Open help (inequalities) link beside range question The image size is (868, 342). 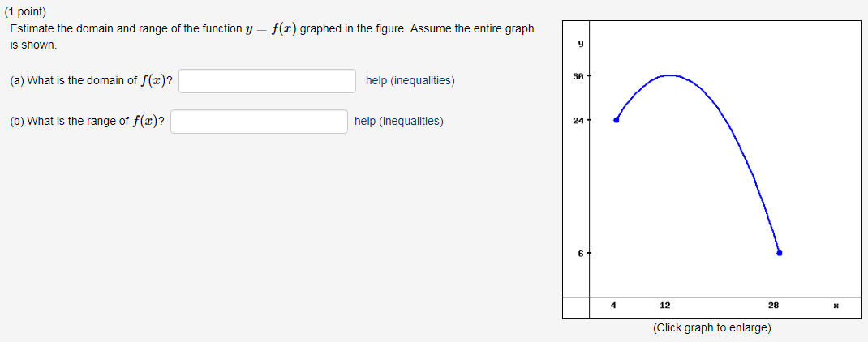point(398,122)
